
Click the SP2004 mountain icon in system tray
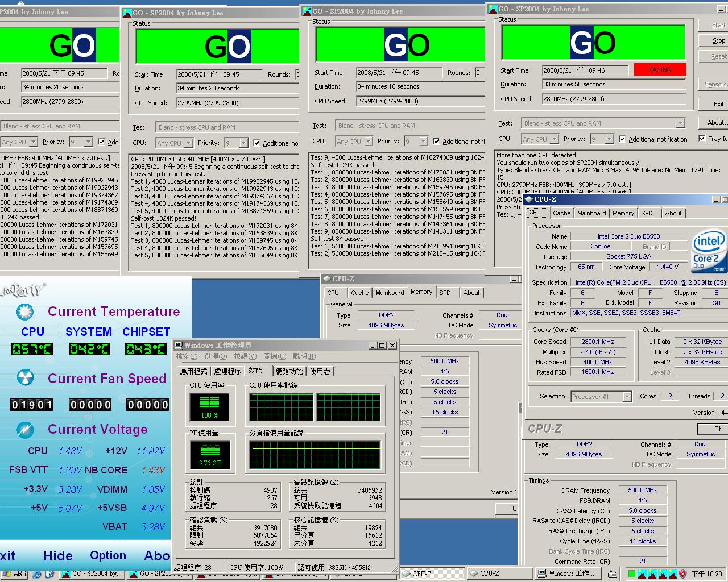coord(641,574)
